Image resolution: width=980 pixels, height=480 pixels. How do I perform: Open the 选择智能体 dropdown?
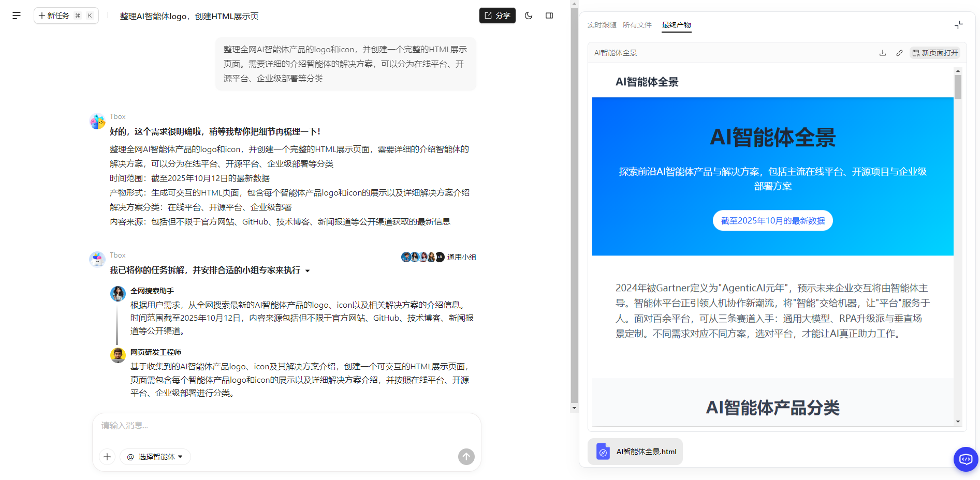(155, 457)
